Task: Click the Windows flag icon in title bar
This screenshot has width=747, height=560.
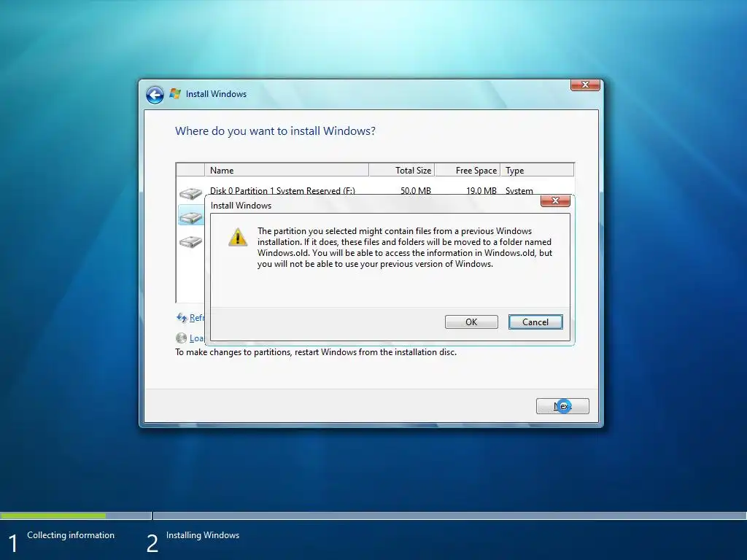Action: [175, 94]
